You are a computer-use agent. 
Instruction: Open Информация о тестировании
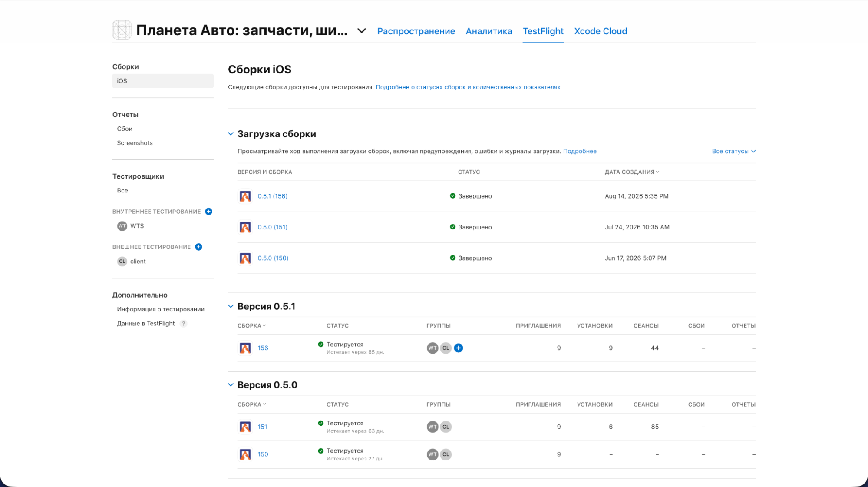[161, 309]
